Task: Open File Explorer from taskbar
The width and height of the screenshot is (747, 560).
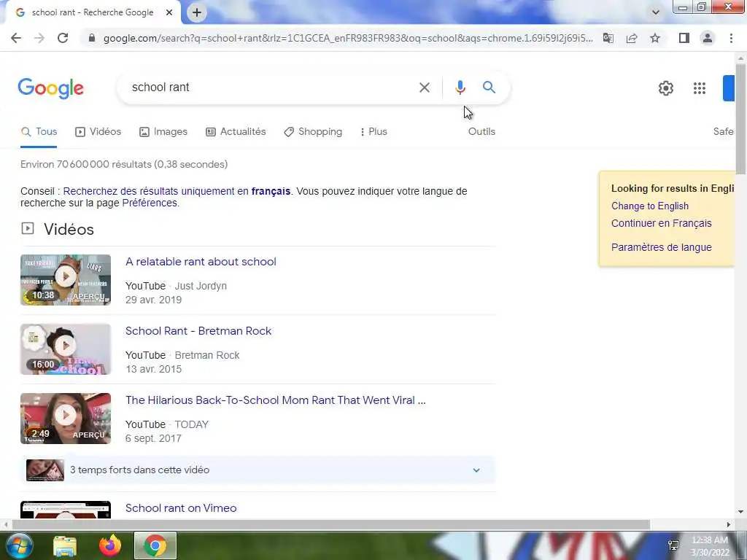Action: tap(65, 545)
